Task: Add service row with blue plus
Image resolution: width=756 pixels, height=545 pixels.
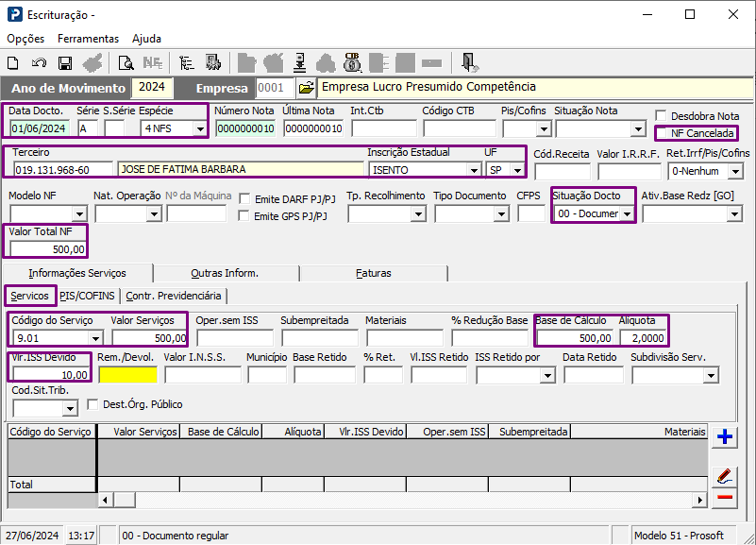Action: tap(725, 436)
